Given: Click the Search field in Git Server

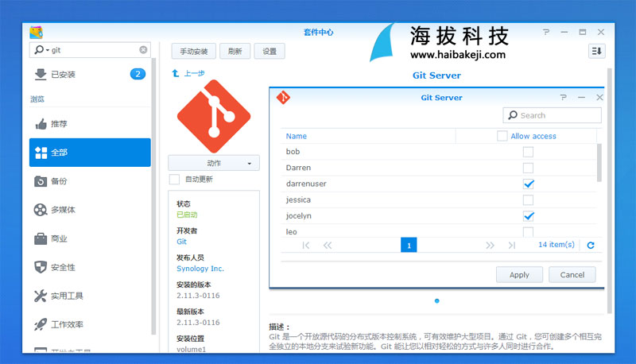Looking at the screenshot, I should point(552,115).
